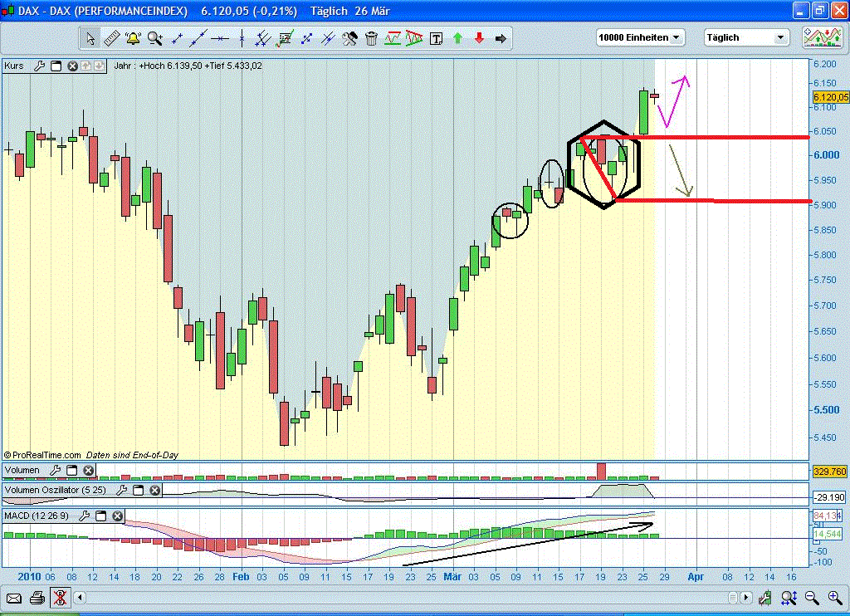Screen dimensions: 850x616
Task: Click the -29.190 oscillator value tag
Action: 829,497
